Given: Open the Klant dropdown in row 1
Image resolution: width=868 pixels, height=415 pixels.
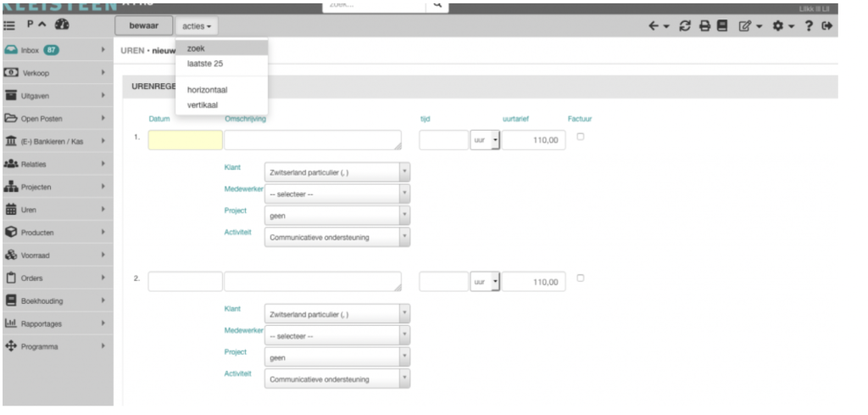Looking at the screenshot, I should 337,171.
